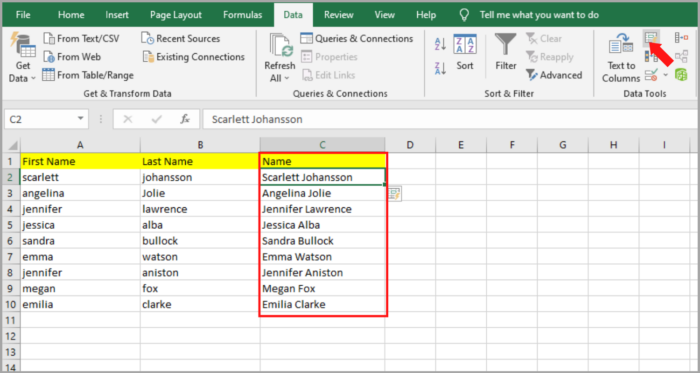Click the Clear filter button
Image resolution: width=700 pixels, height=373 pixels.
(x=544, y=39)
